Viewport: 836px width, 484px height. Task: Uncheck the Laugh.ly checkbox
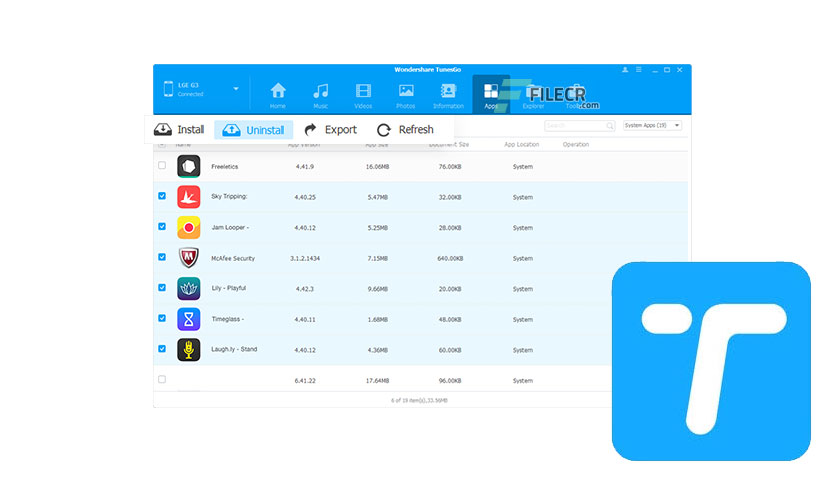(162, 349)
